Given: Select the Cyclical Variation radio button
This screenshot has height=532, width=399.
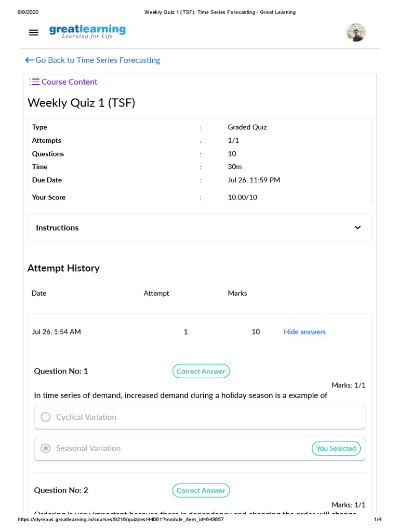Looking at the screenshot, I should click(x=46, y=417).
